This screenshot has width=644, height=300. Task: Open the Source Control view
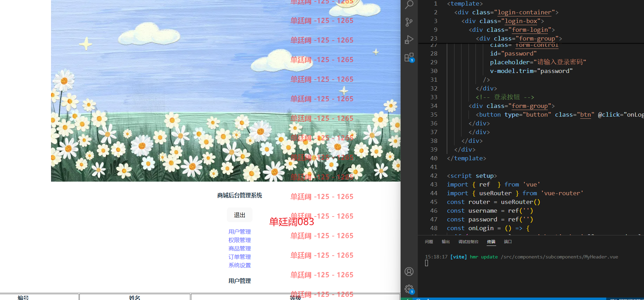coord(409,22)
